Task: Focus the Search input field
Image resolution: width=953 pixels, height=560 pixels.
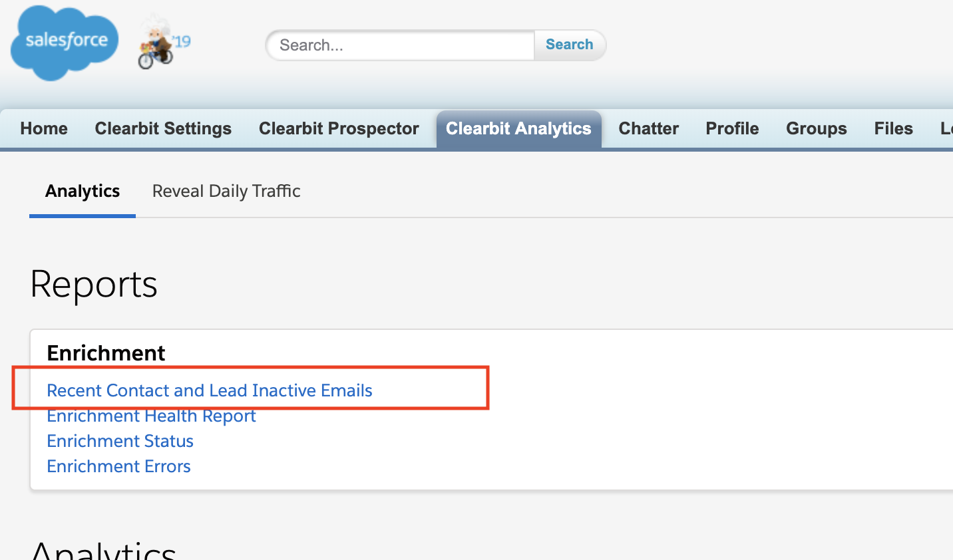Action: tap(401, 45)
